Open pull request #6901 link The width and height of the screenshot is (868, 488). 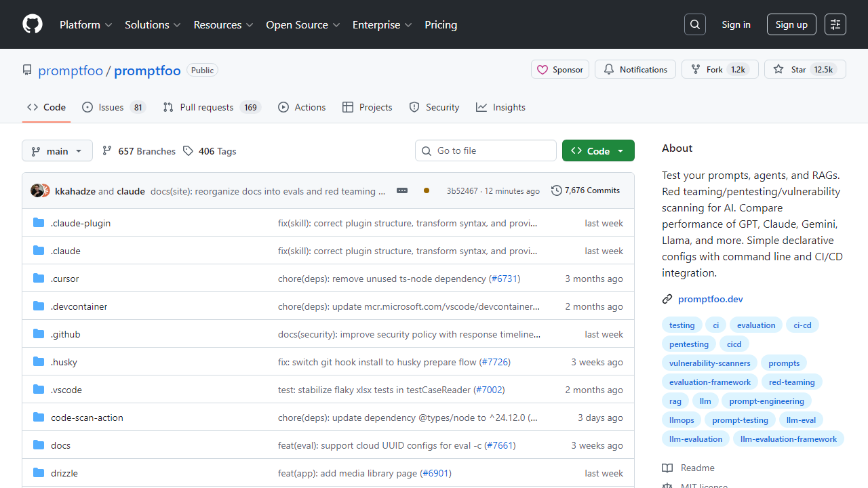click(436, 473)
